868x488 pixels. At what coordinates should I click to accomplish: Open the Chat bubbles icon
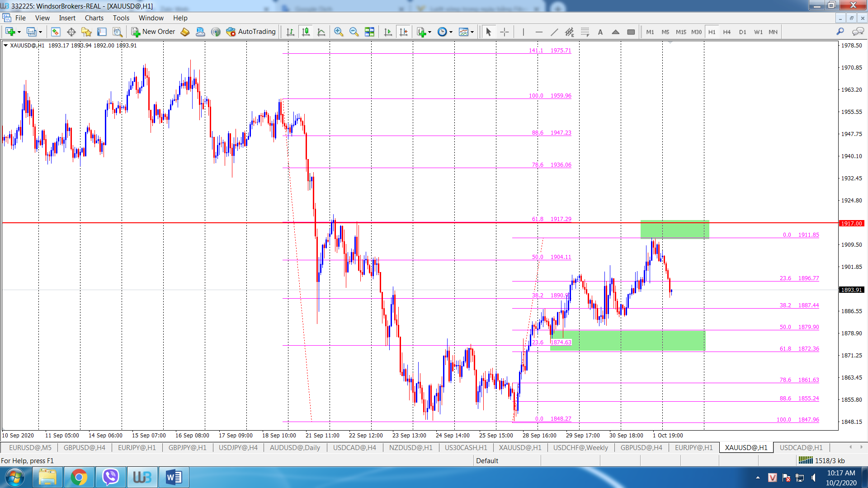click(x=858, y=32)
